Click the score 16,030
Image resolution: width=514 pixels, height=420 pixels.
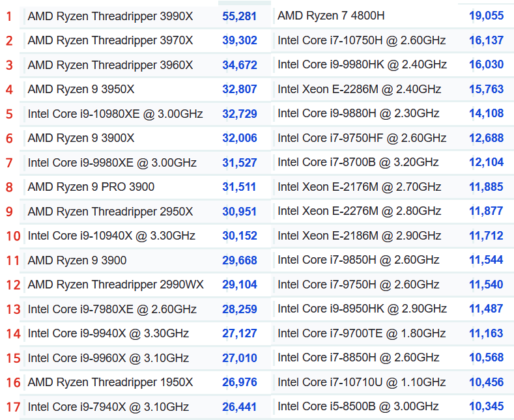(x=486, y=64)
